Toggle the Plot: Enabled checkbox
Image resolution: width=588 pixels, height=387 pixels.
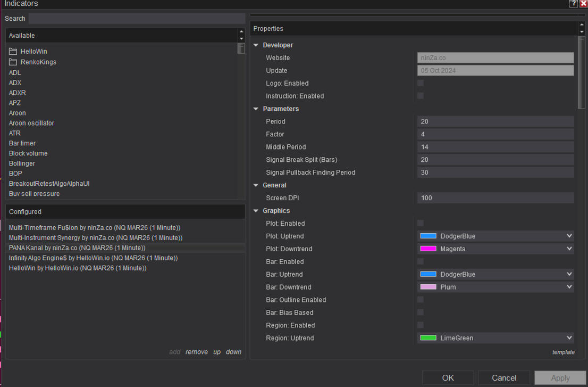(x=421, y=223)
